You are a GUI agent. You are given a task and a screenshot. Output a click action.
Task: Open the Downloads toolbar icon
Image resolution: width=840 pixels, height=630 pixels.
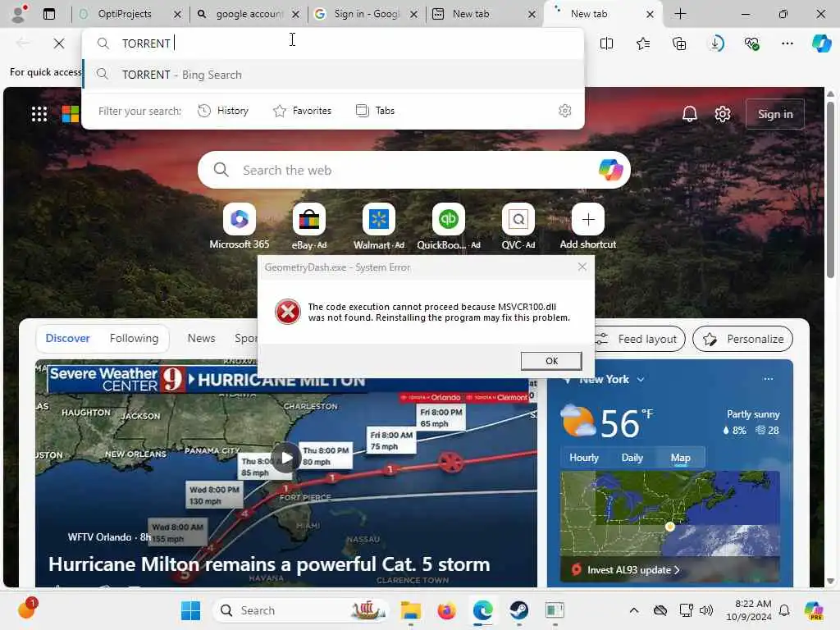[715, 43]
